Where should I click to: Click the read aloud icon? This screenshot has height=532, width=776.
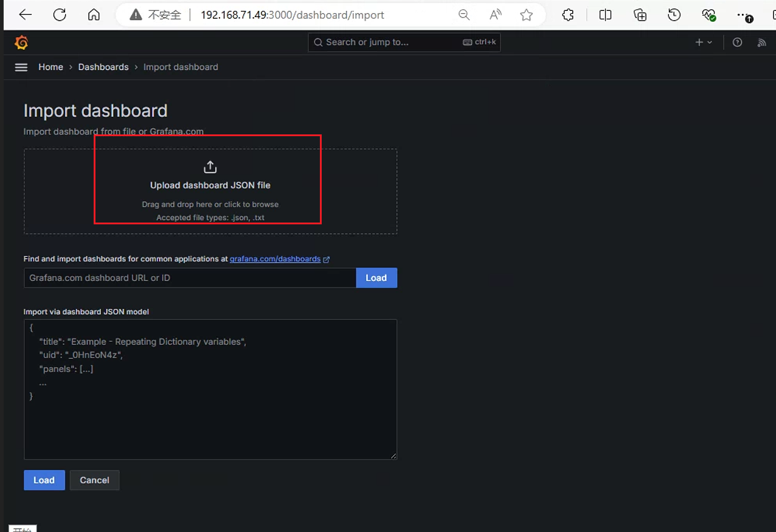click(x=496, y=15)
